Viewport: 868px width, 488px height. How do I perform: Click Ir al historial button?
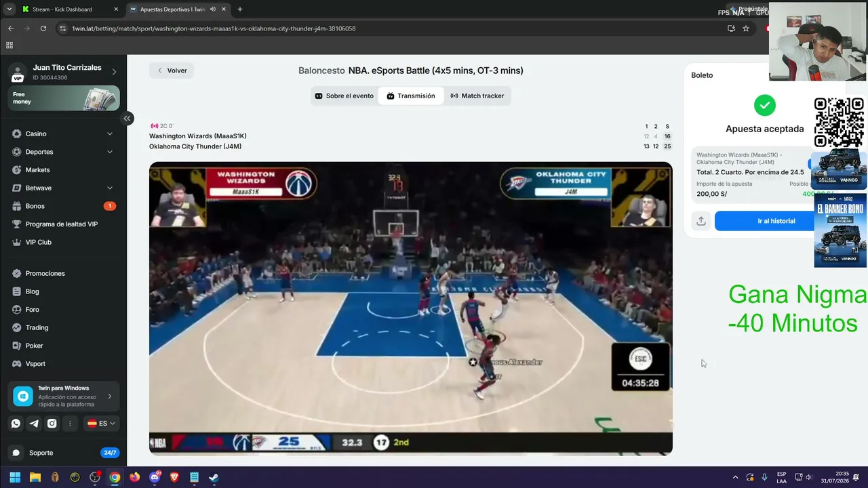click(776, 221)
